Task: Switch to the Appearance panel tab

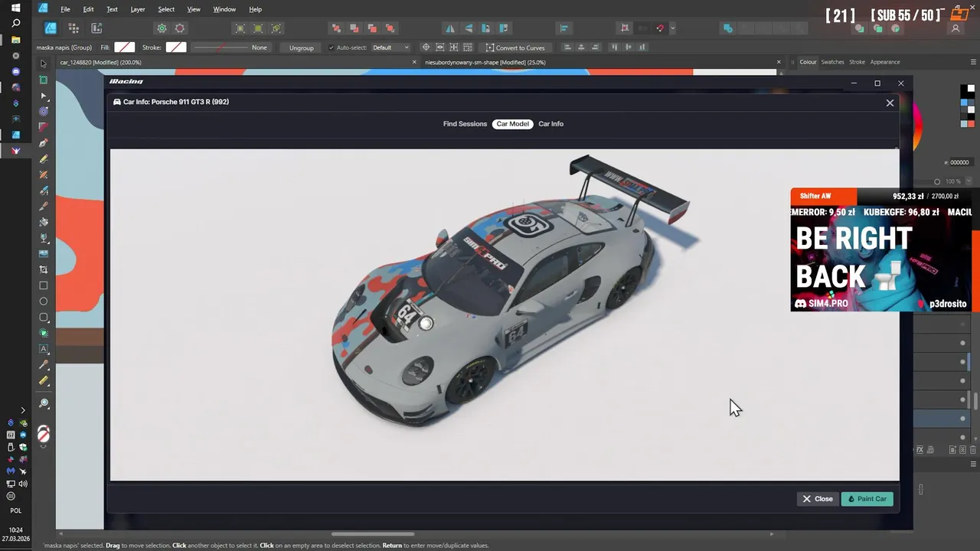Action: (x=885, y=62)
